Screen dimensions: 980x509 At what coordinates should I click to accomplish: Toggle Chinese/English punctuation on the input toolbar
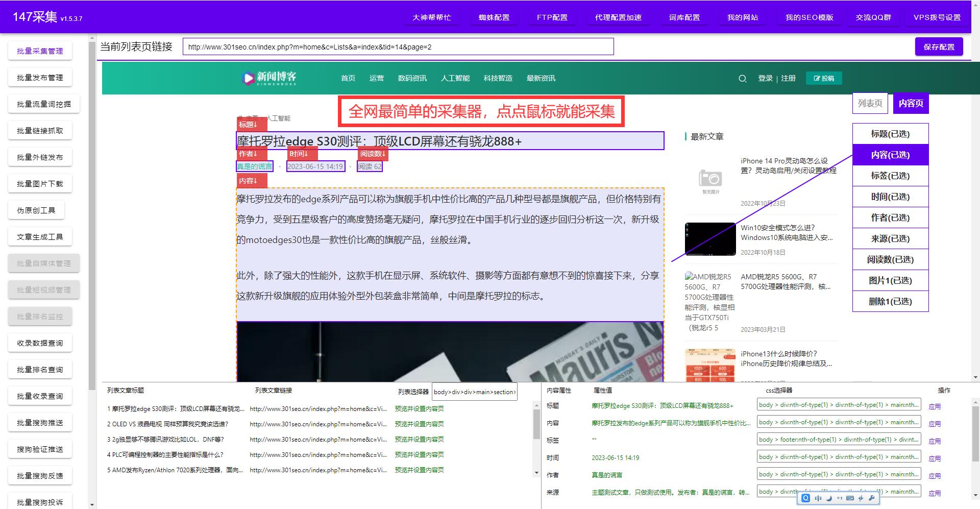839,498
